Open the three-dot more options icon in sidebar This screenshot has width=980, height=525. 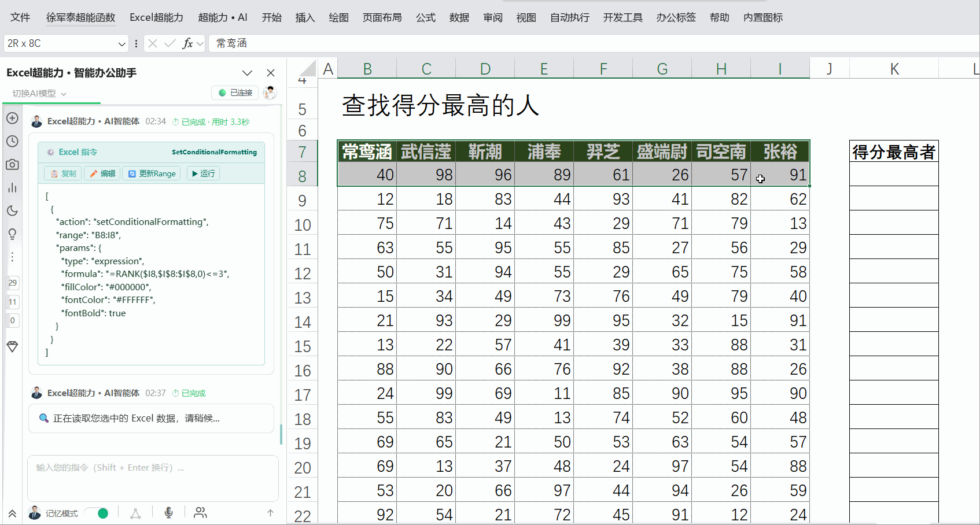tap(12, 257)
